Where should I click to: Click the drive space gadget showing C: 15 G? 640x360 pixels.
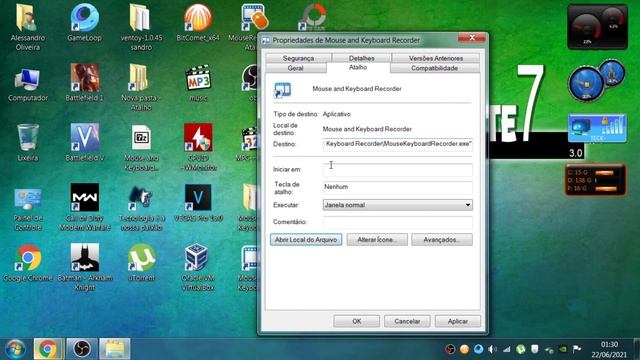[x=596, y=180]
